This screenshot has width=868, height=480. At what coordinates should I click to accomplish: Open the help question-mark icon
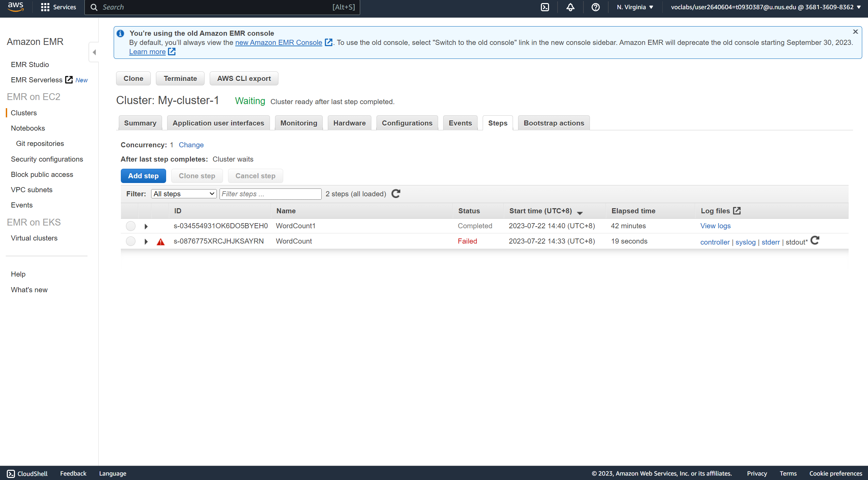[596, 7]
